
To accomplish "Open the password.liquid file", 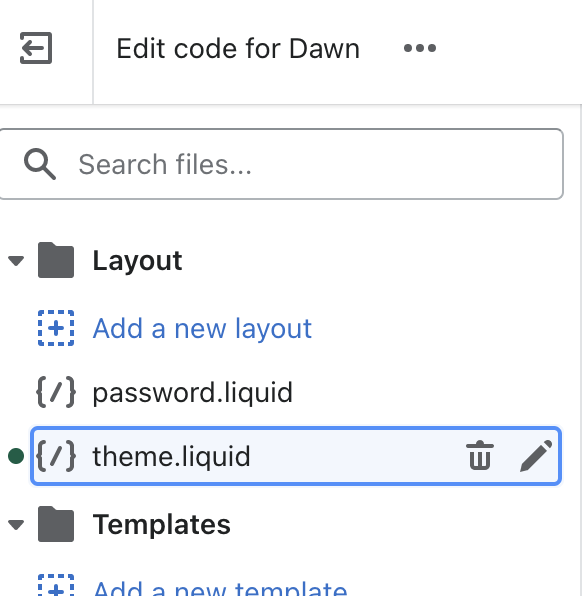I will (192, 392).
